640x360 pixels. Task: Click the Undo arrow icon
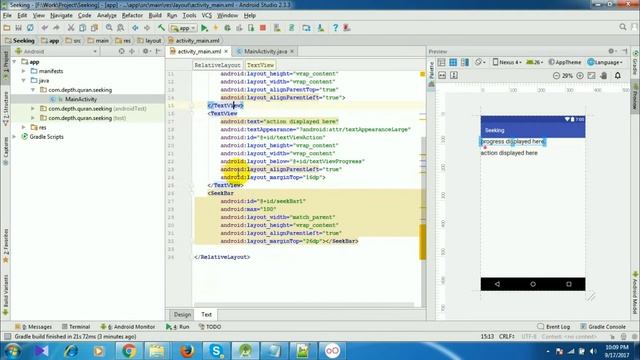[44, 28]
